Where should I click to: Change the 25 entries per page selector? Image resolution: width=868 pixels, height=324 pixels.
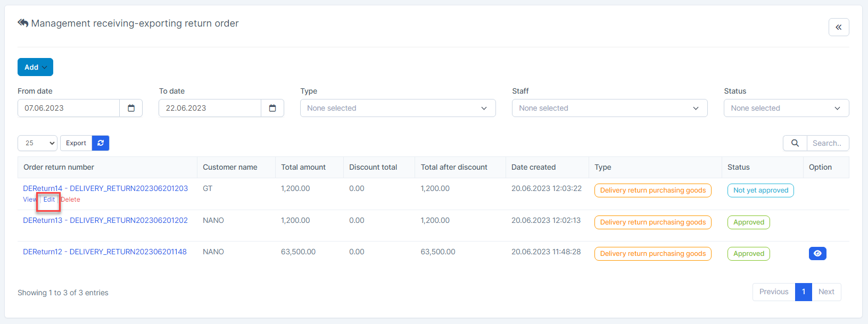(x=37, y=143)
